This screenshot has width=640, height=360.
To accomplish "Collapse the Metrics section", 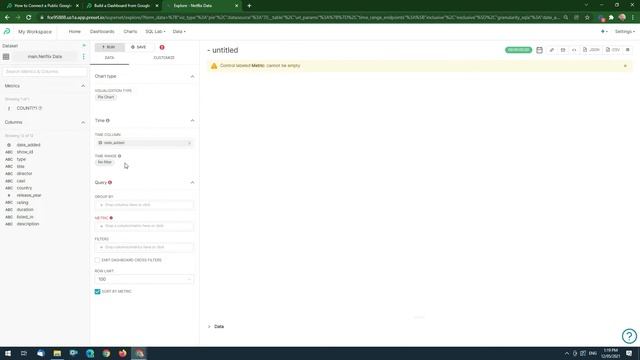I will [83, 86].
